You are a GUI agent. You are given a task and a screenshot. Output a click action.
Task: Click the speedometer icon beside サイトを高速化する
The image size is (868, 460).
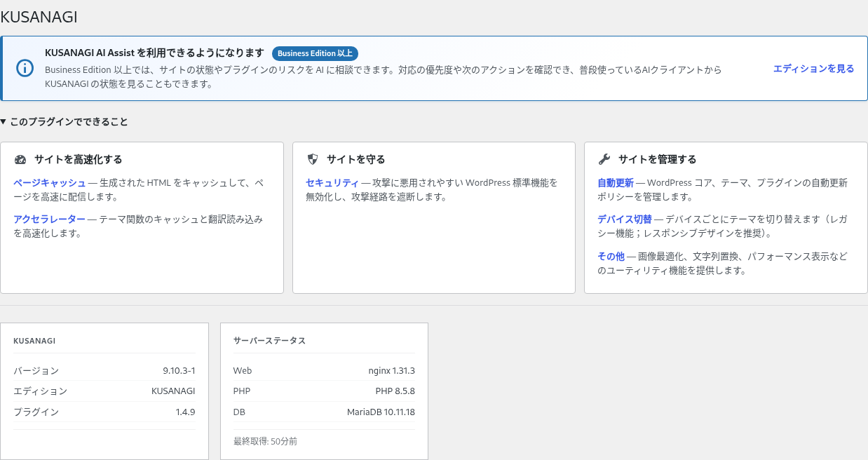tap(20, 159)
